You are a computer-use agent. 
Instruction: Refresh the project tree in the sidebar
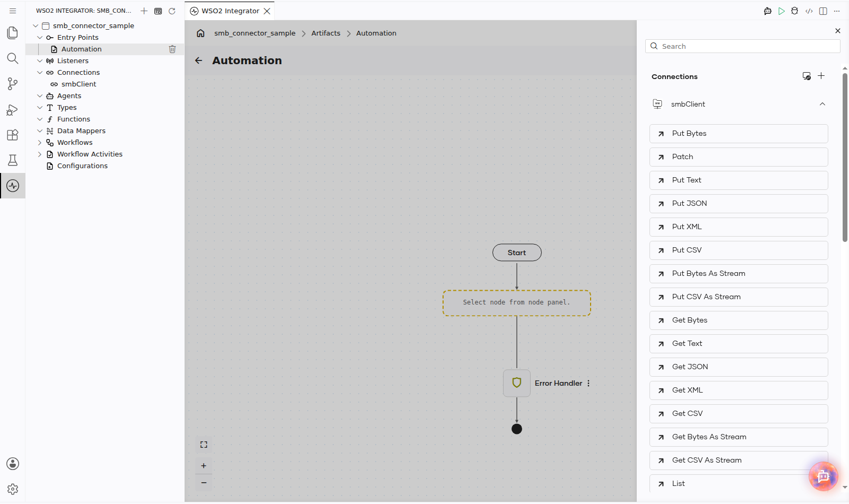pos(172,11)
